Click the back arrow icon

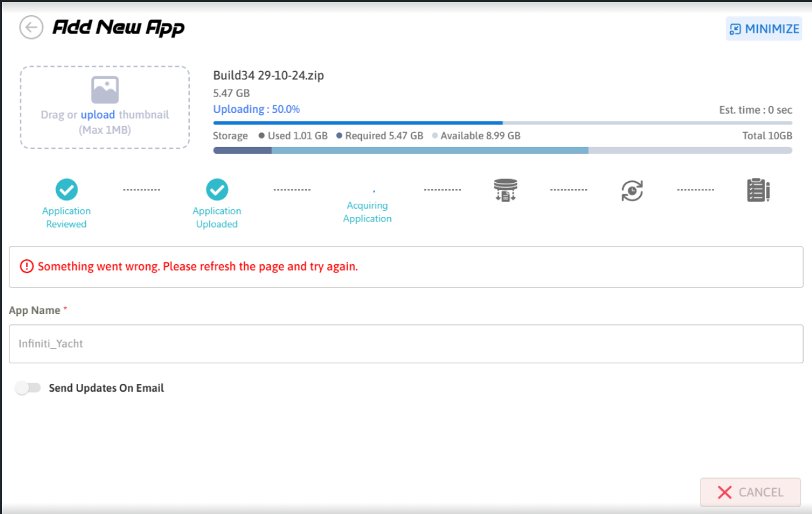[31, 28]
